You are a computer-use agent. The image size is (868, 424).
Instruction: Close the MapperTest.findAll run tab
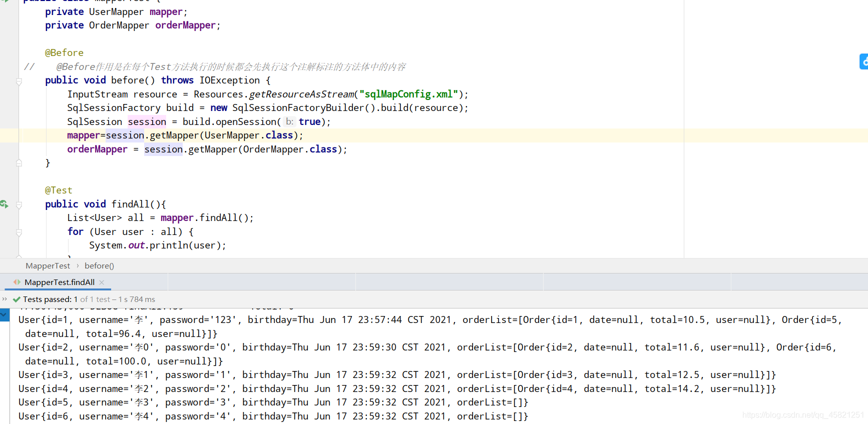(102, 282)
